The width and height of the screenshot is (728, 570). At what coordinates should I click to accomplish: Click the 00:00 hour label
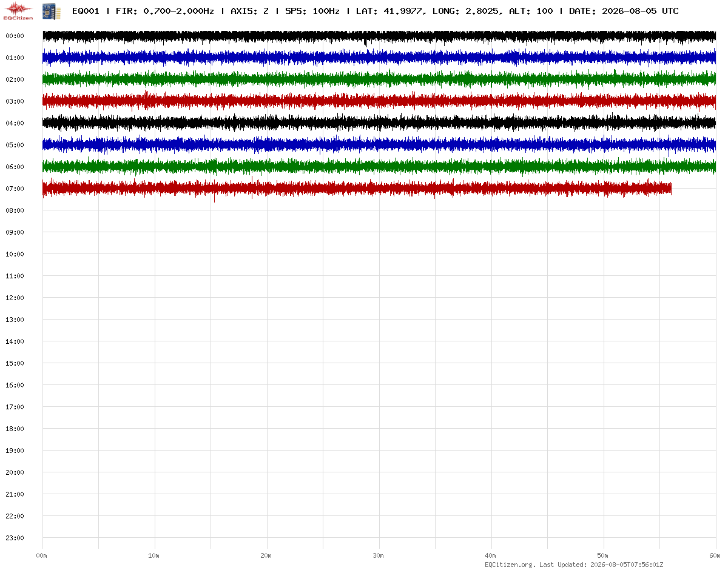tap(15, 36)
